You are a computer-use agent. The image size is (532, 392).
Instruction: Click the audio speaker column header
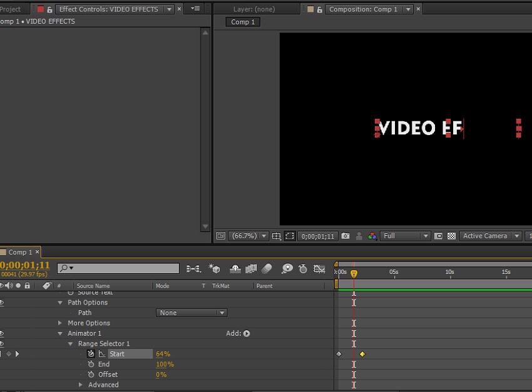tap(9, 286)
